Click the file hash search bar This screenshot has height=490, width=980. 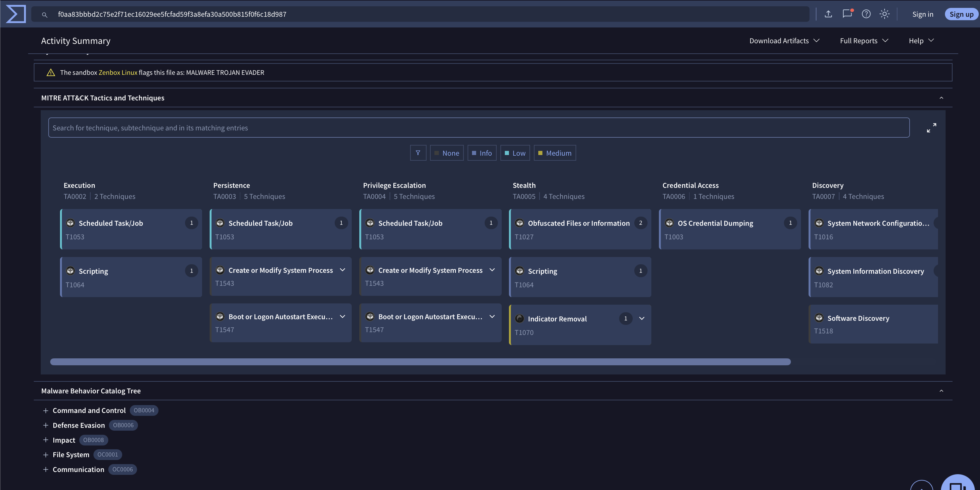tap(420, 14)
